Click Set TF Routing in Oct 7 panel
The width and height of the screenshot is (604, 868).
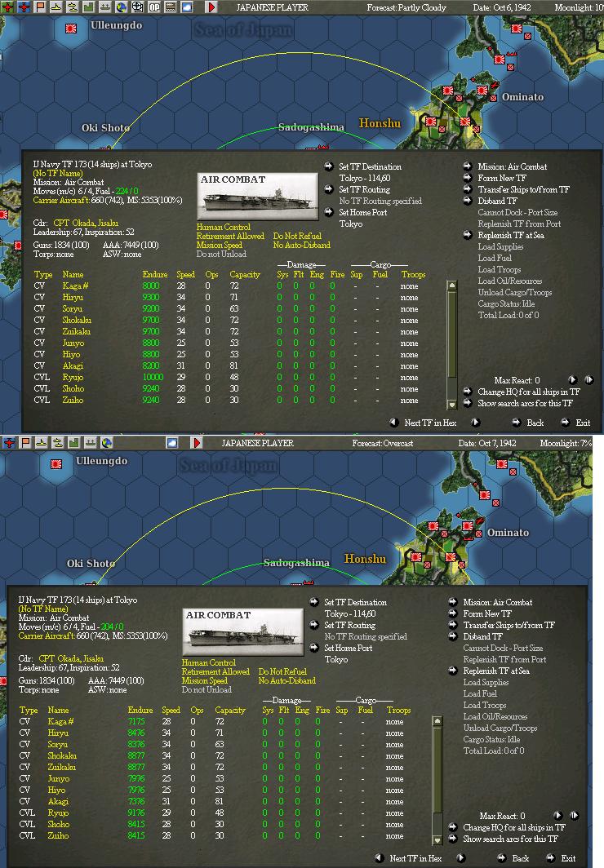tap(350, 625)
